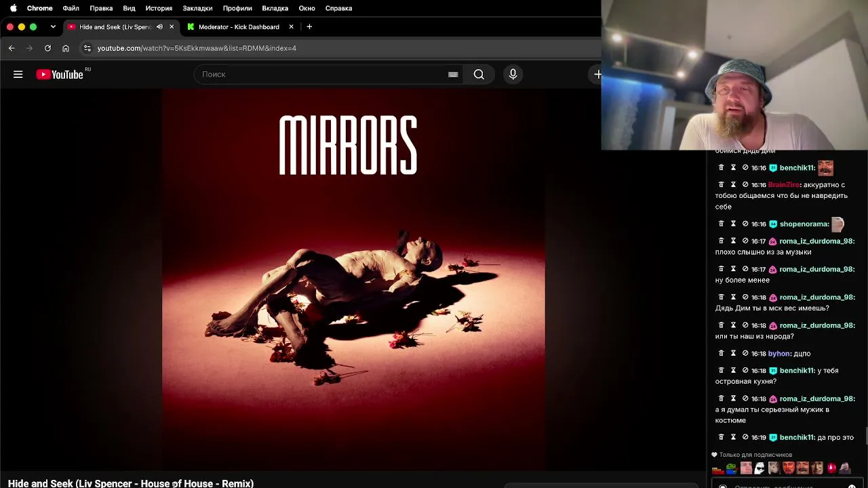
Task: Open the Chrome application menu
Action: (40, 8)
